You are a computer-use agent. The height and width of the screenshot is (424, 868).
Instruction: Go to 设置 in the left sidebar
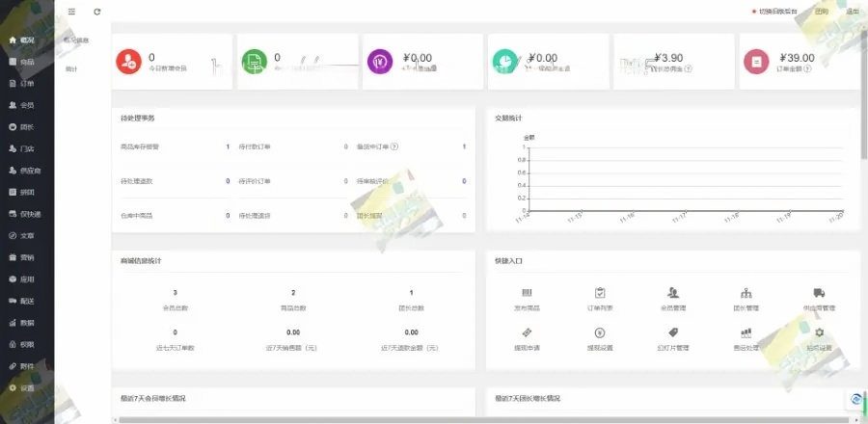tap(26, 387)
